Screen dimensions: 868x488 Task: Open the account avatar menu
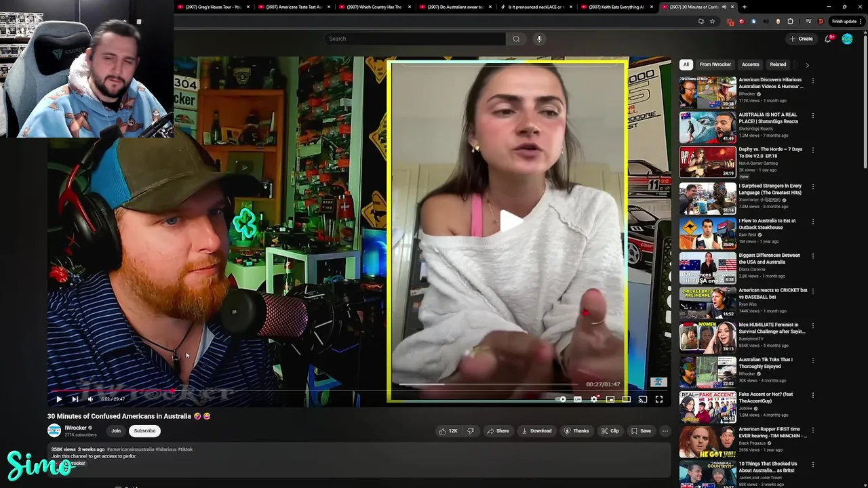point(847,39)
